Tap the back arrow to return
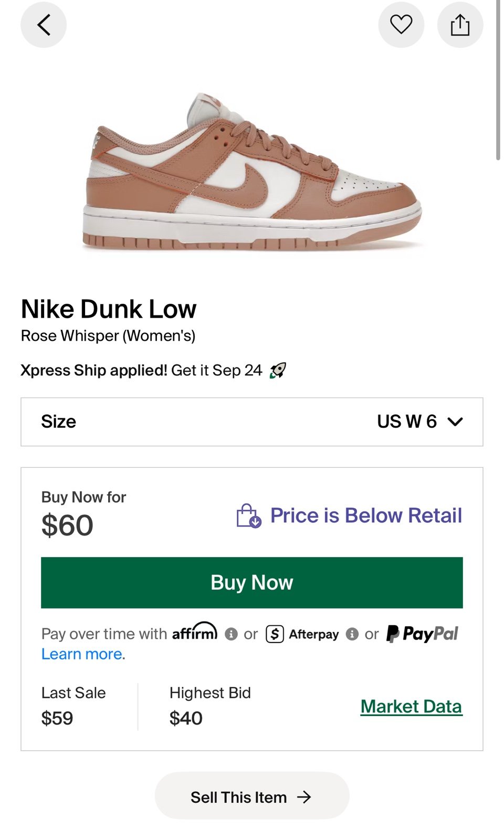 tap(44, 25)
